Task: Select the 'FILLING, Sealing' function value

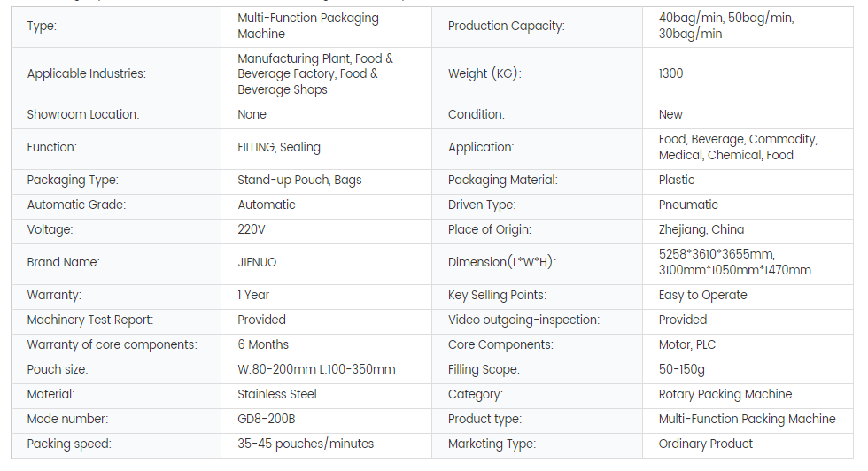Action: pos(278,147)
